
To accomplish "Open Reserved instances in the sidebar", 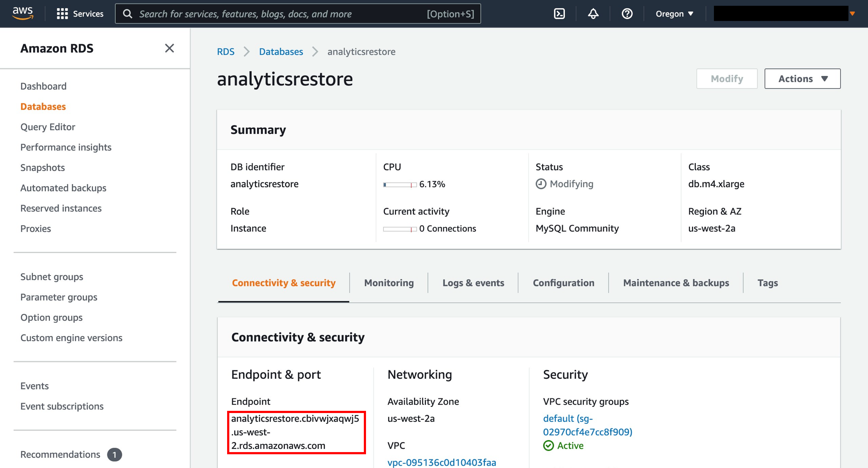I will pos(61,208).
